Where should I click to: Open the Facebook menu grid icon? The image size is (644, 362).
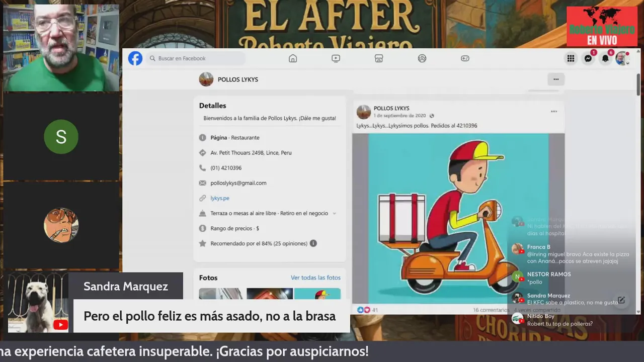tap(571, 58)
